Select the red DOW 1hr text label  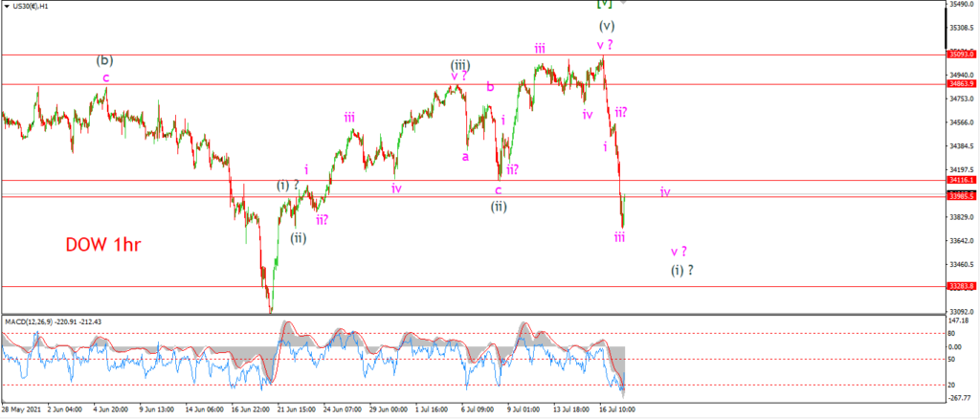click(102, 246)
